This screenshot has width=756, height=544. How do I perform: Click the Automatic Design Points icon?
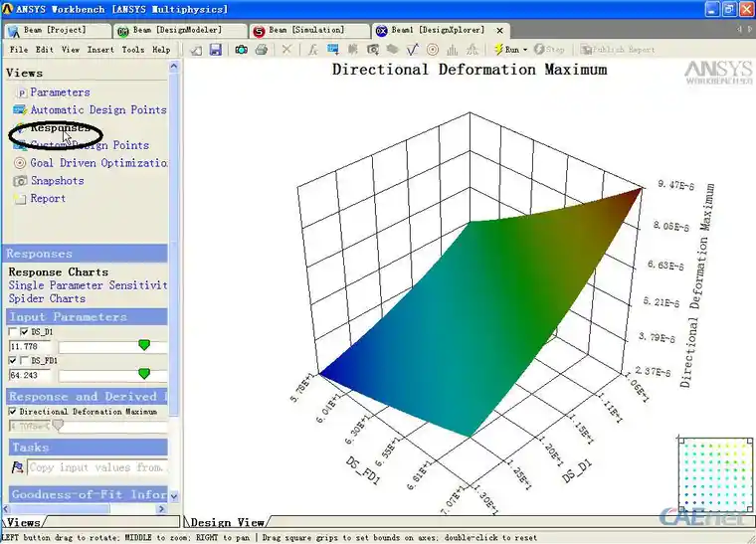(x=20, y=109)
